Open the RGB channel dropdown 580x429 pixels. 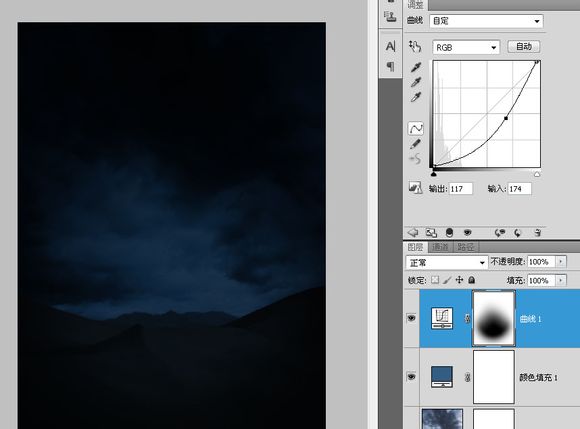466,47
